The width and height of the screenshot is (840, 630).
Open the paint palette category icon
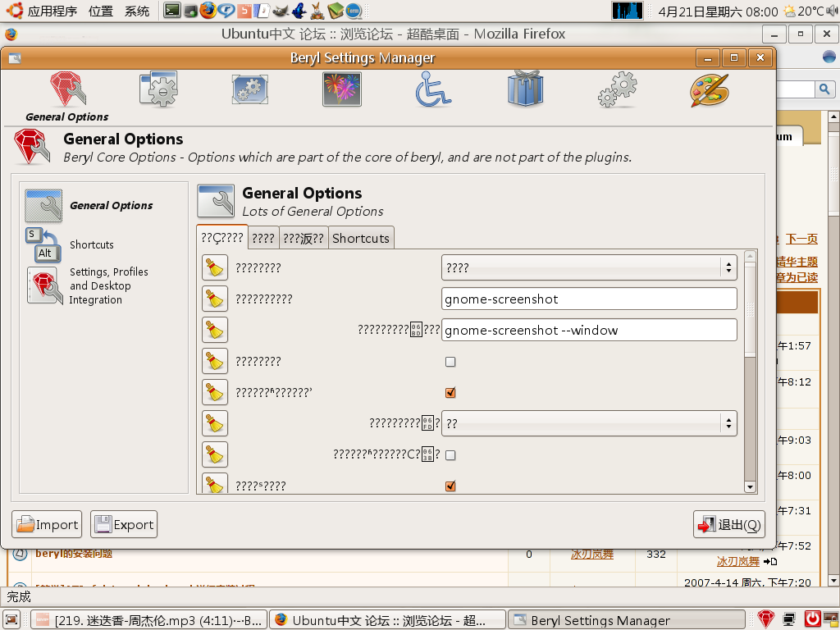point(709,89)
